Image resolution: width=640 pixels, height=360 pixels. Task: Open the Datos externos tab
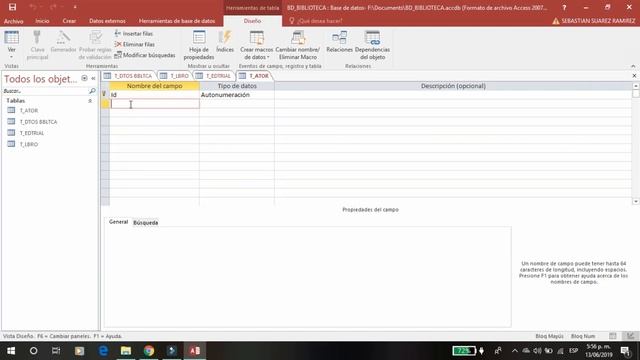(x=107, y=21)
